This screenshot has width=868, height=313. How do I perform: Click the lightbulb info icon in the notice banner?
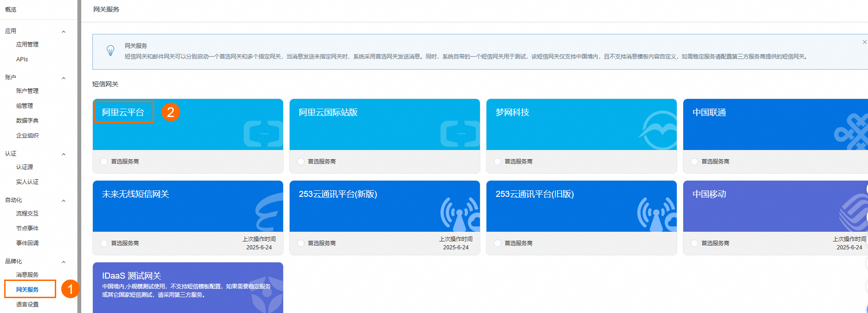110,51
